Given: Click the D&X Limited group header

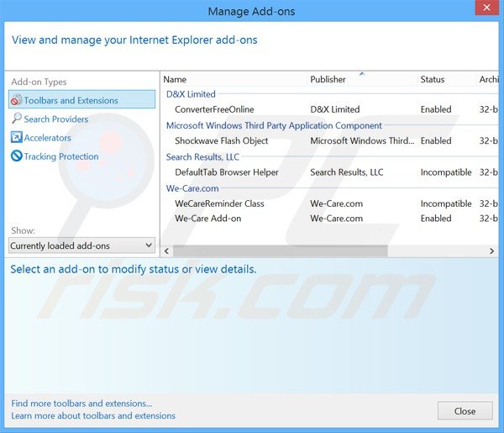Looking at the screenshot, I should [191, 94].
